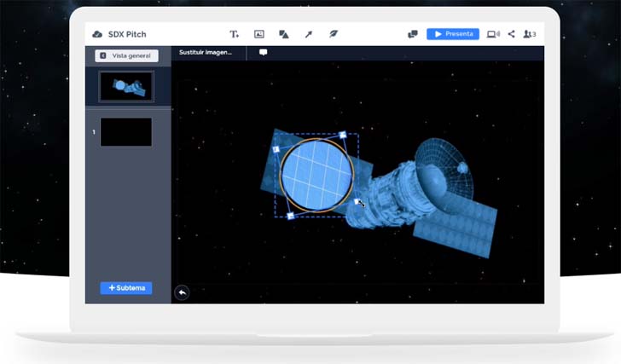Add a new Subtema
621x364 pixels.
tap(126, 288)
